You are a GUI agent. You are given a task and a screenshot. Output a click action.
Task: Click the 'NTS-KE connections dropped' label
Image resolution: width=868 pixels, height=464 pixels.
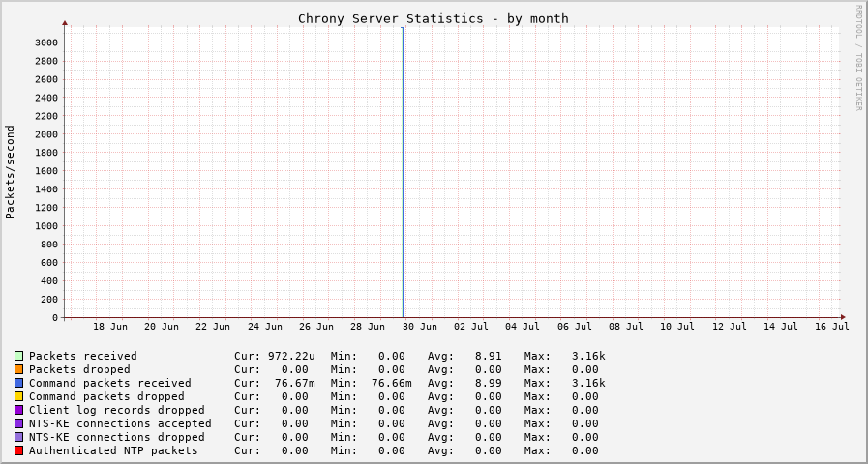(117, 437)
